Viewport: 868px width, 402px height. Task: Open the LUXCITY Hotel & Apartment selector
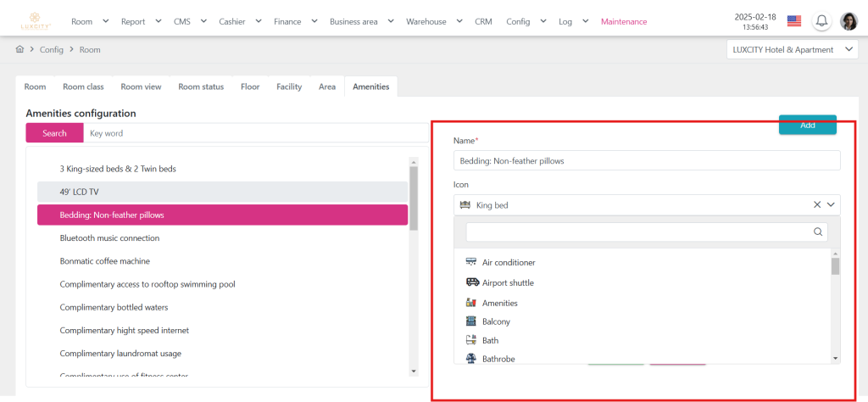pyautogui.click(x=793, y=50)
